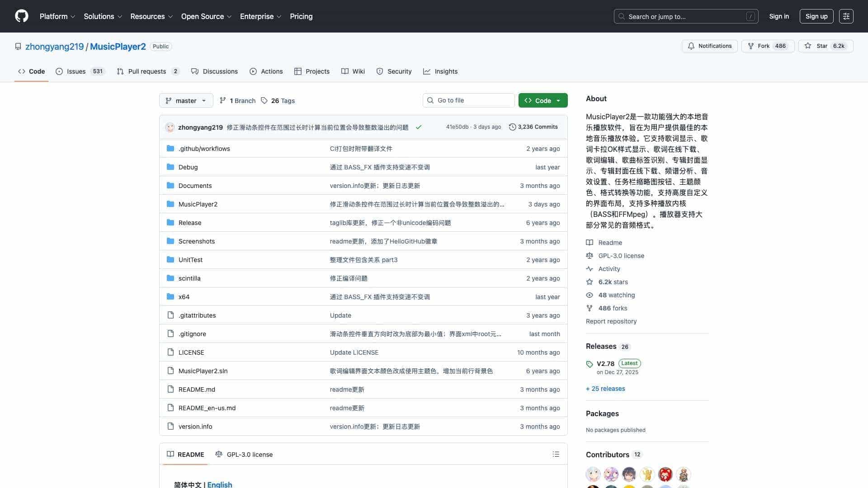
Task: Expand the Resources dropdown
Action: click(x=151, y=16)
